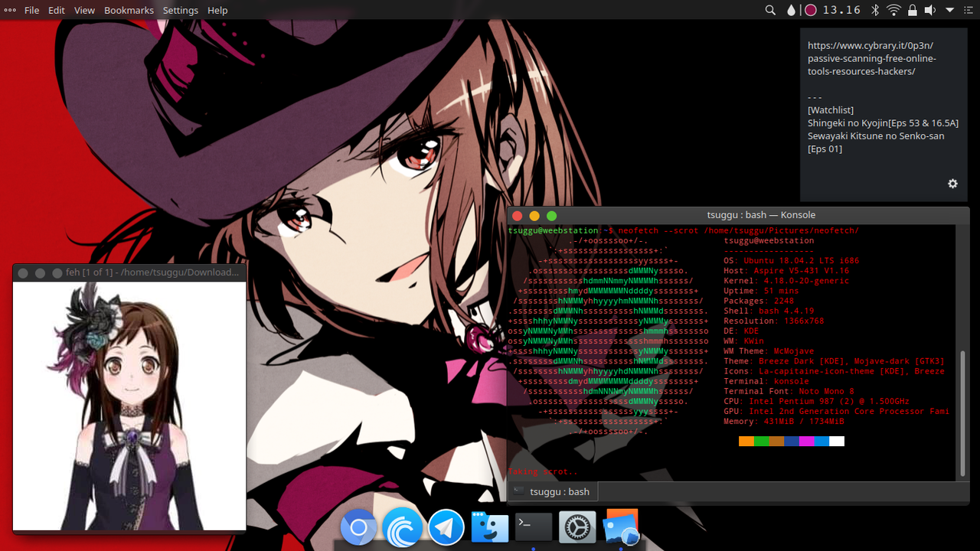Viewport: 980px width, 551px height.
Task: Open the volume speaker tray icon
Action: [930, 10]
